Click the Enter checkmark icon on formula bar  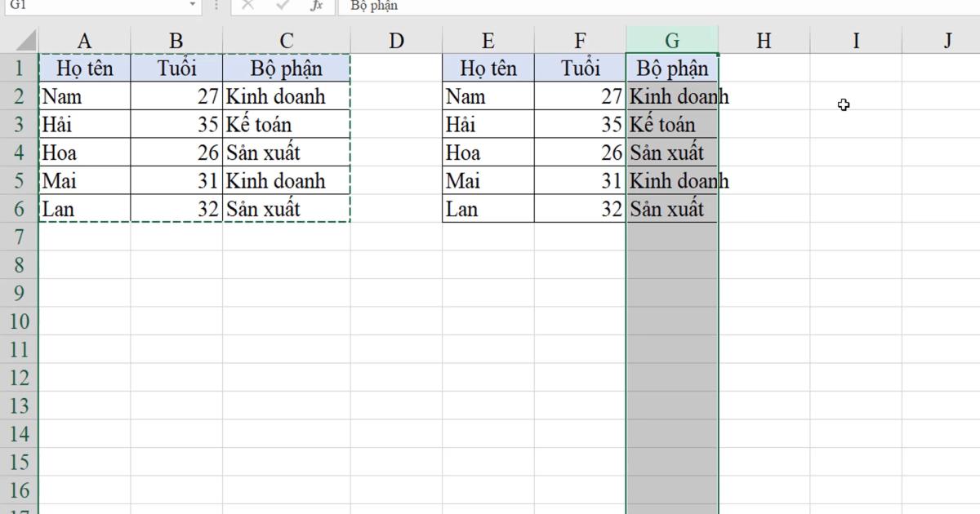[x=281, y=7]
